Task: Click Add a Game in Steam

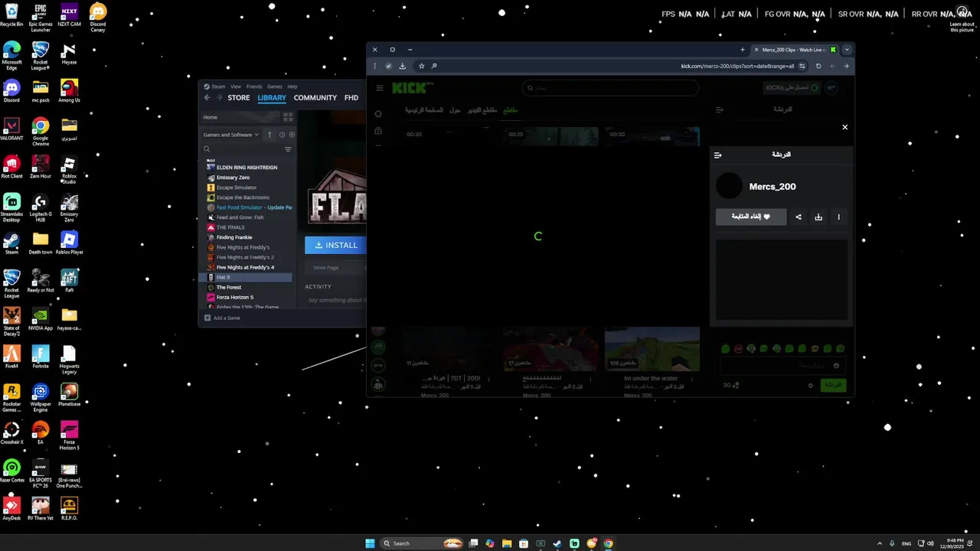Action: 222,318
